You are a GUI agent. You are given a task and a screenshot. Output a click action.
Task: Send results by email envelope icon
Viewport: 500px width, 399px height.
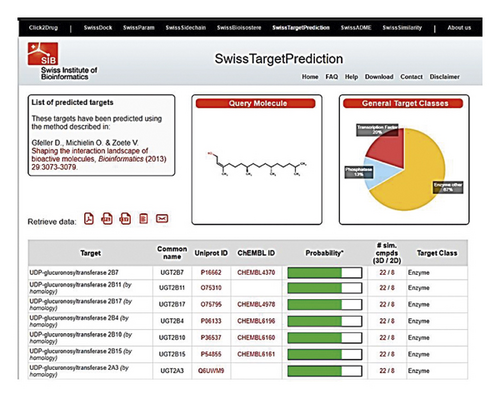click(162, 219)
